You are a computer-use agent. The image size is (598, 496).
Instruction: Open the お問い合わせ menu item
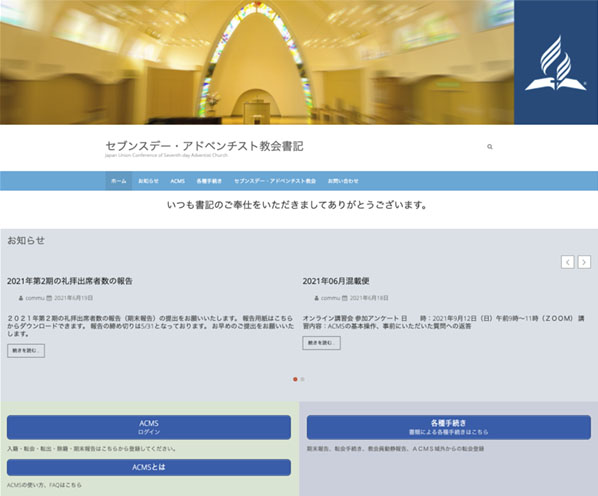tap(343, 181)
